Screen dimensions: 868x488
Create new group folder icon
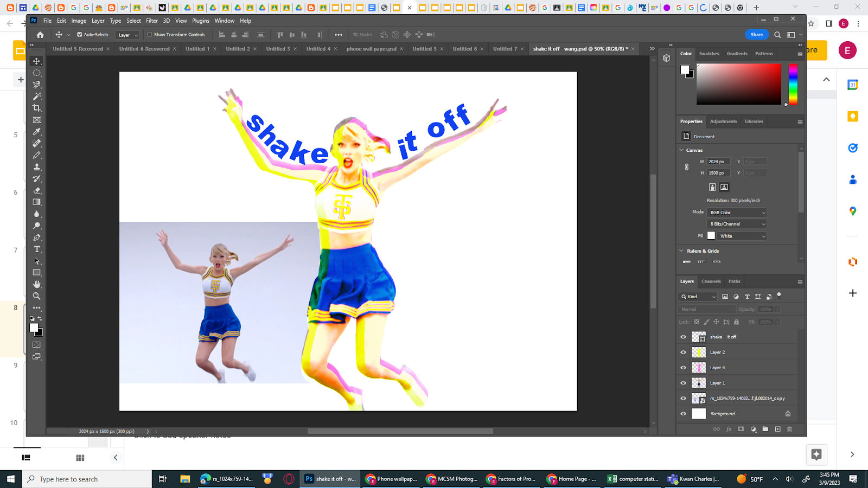point(765,429)
